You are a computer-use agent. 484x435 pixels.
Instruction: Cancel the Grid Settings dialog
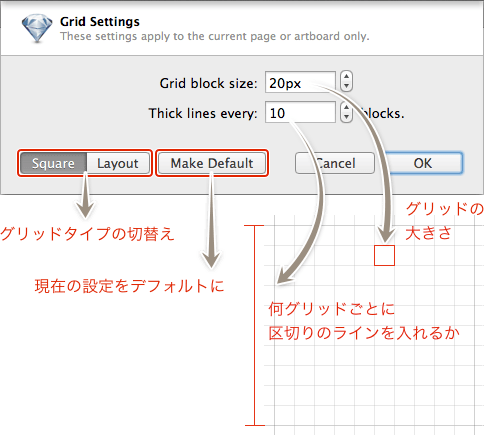point(335,163)
